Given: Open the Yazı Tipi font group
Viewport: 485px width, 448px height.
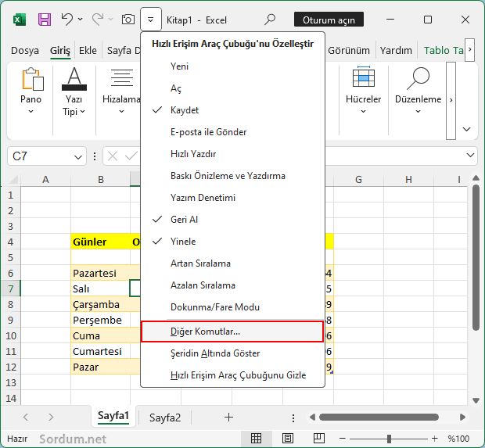Looking at the screenshot, I should pyautogui.click(x=74, y=91).
